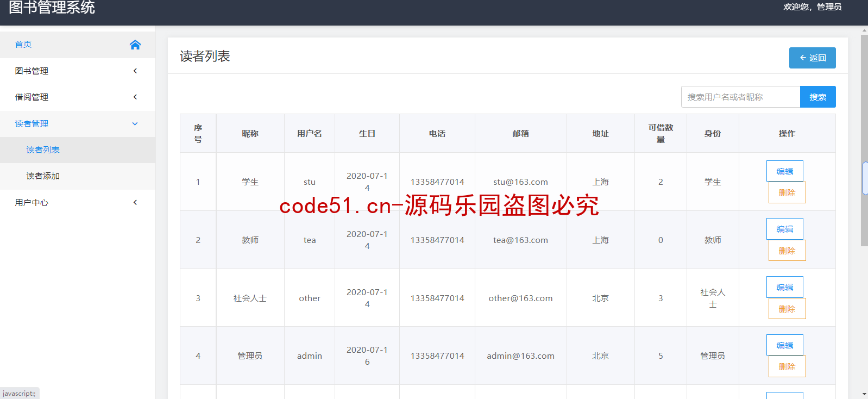The image size is (868, 399).
Task: Edit the stu reader row
Action: pyautogui.click(x=784, y=171)
